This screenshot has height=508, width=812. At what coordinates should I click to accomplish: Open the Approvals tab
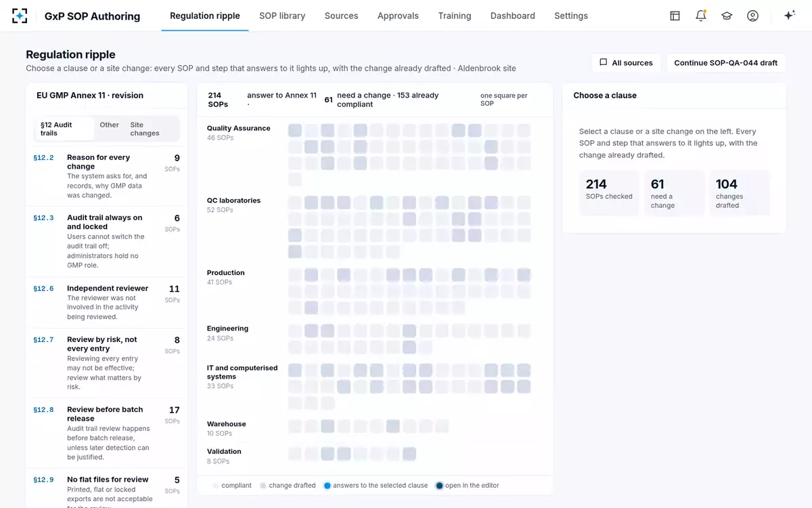398,16
